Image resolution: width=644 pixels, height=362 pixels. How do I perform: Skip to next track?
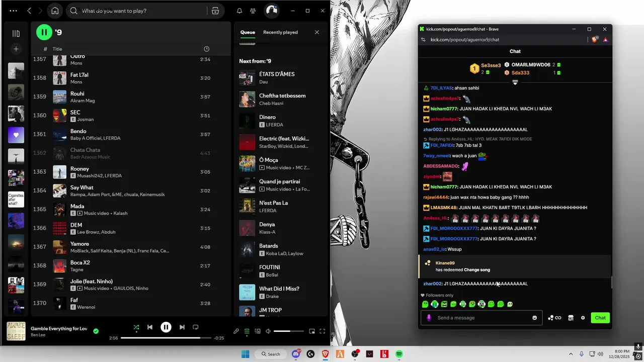182,327
